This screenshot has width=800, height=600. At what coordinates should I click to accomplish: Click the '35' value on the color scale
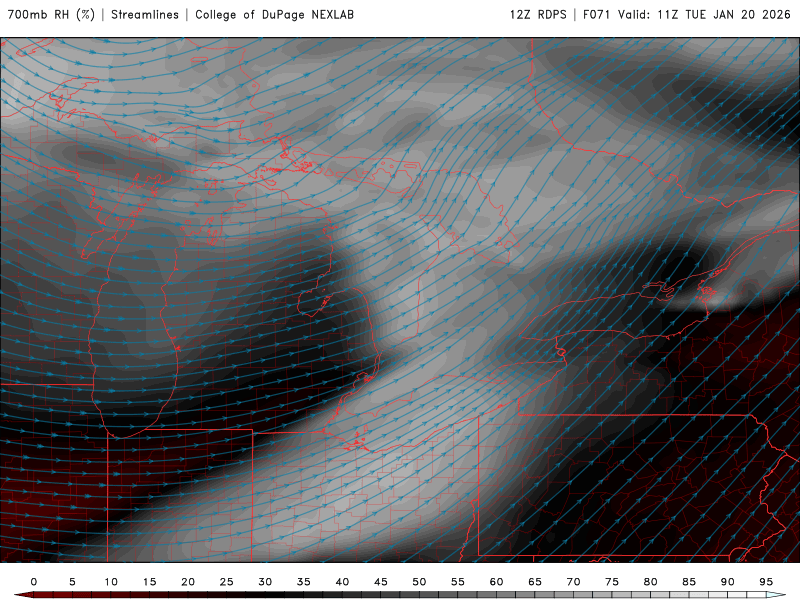pos(304,582)
